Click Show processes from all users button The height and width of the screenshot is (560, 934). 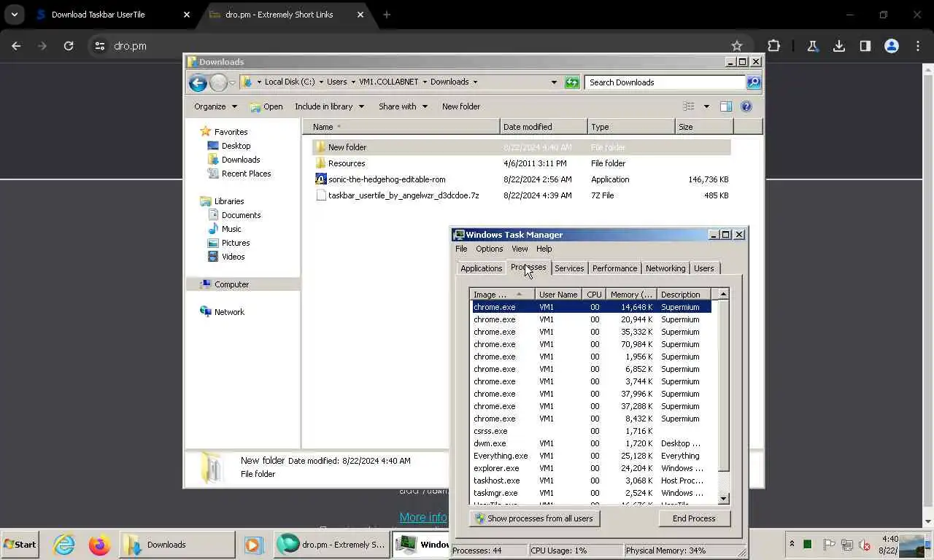coord(535,518)
